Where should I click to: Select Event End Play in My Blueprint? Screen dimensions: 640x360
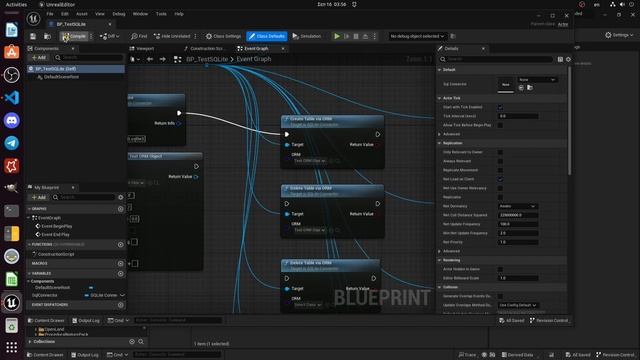pyautogui.click(x=55, y=235)
